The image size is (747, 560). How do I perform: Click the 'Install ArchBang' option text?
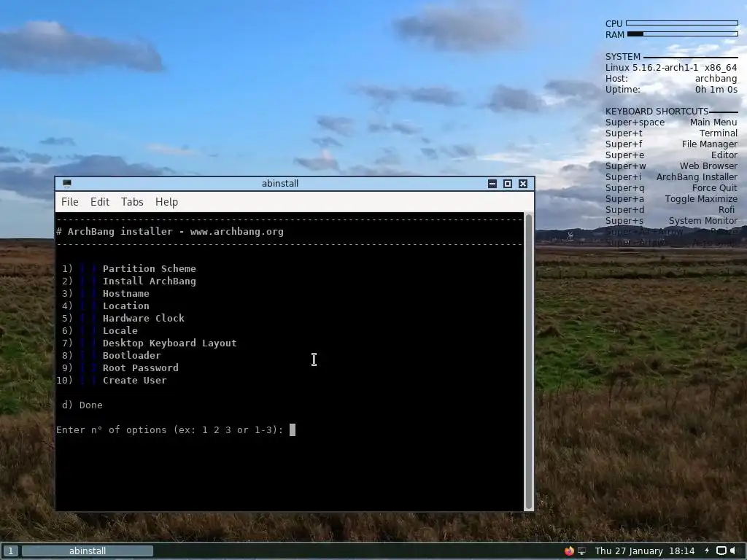149,281
